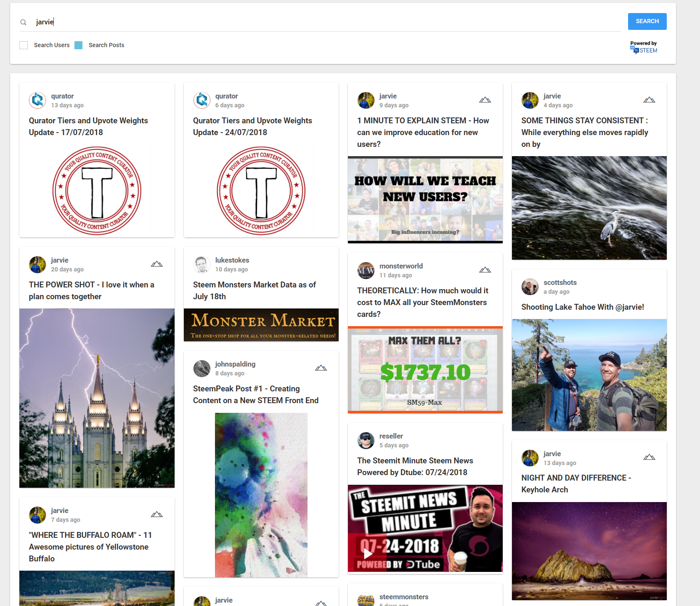700x606 pixels.
Task: Click the steemmonsters author name
Action: tap(403, 597)
